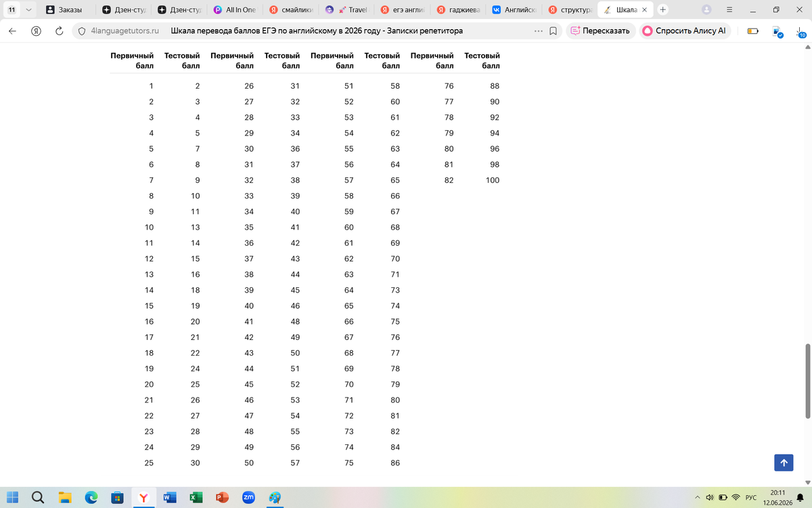Select test score 98 next to 81
The height and width of the screenshot is (508, 812).
coord(495,165)
